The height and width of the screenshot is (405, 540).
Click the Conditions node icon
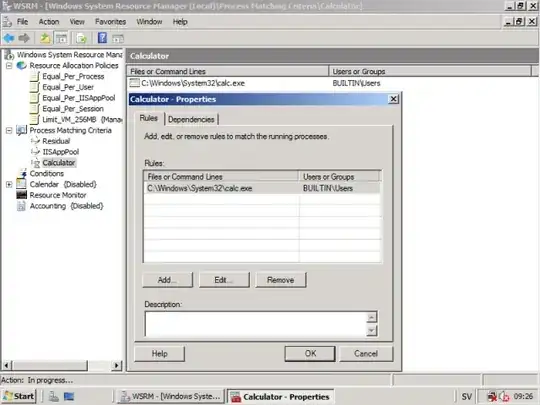22,173
